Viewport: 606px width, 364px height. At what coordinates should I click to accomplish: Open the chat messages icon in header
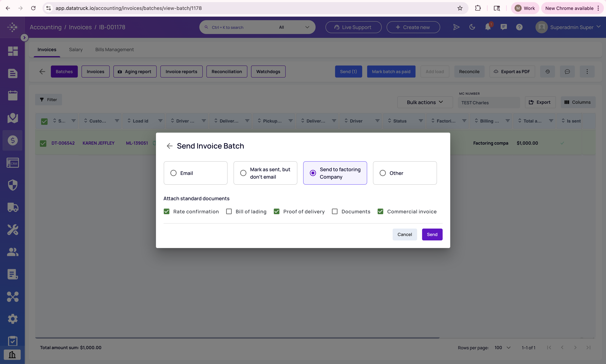click(504, 27)
